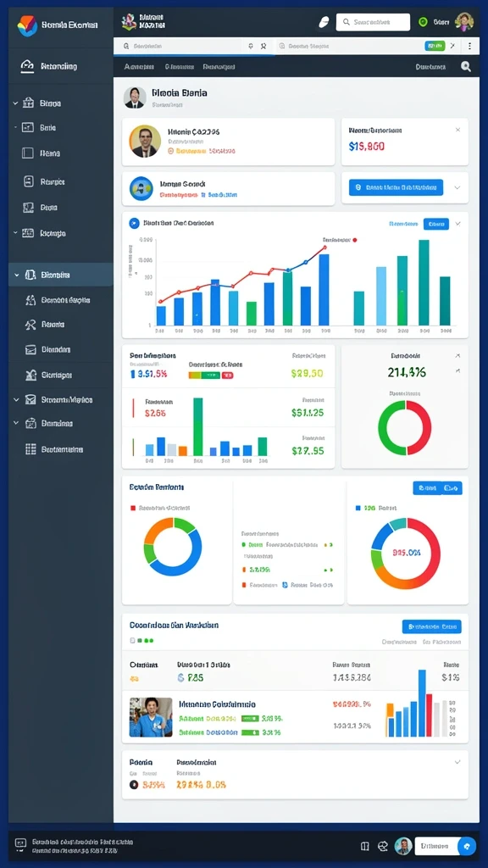
Task: Collapse the highlighted sidebar section via its chevron
Action: pos(16,275)
